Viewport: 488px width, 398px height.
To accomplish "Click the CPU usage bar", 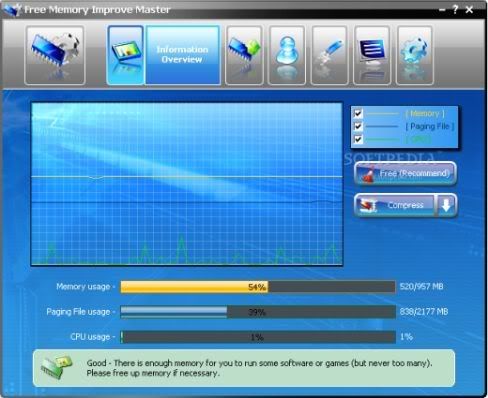I will coord(258,337).
